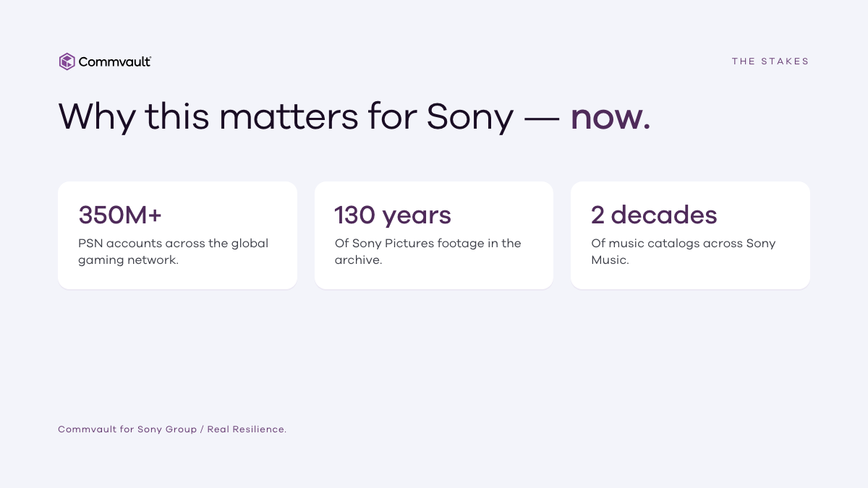The width and height of the screenshot is (868, 488).
Task: Click the em dash in the headline
Action: click(542, 118)
